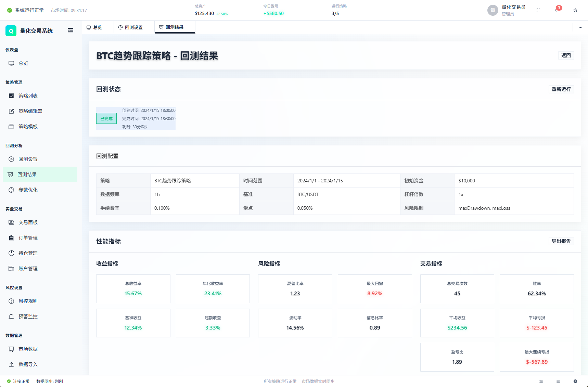Open 订单管理 sidebar item
The width and height of the screenshot is (588, 387).
coord(40,238)
